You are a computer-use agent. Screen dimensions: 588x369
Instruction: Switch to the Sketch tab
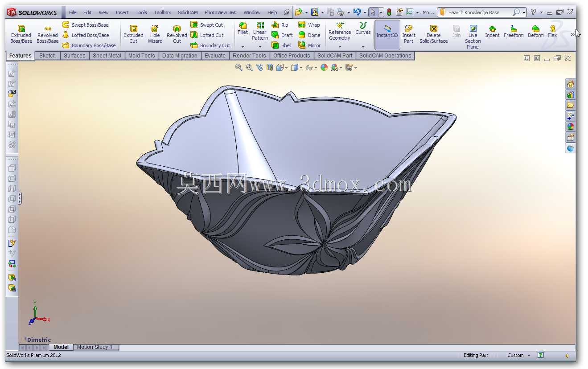tap(47, 56)
